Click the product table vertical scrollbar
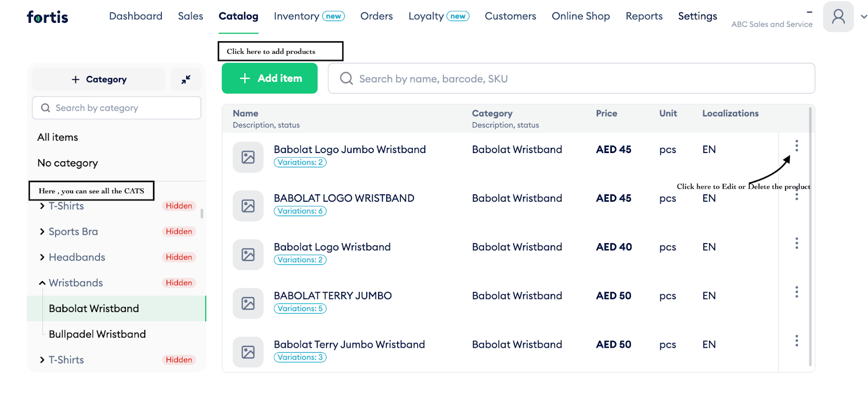The width and height of the screenshot is (868, 419). [810, 237]
